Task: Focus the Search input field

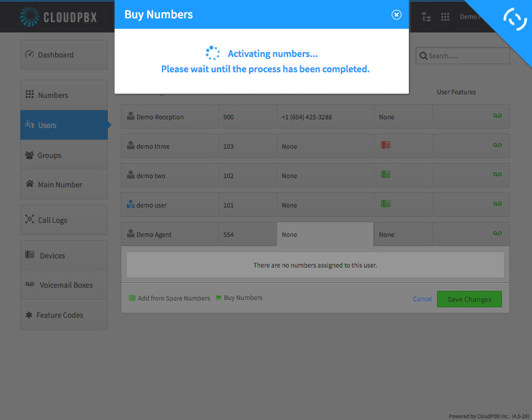Action: click(463, 56)
